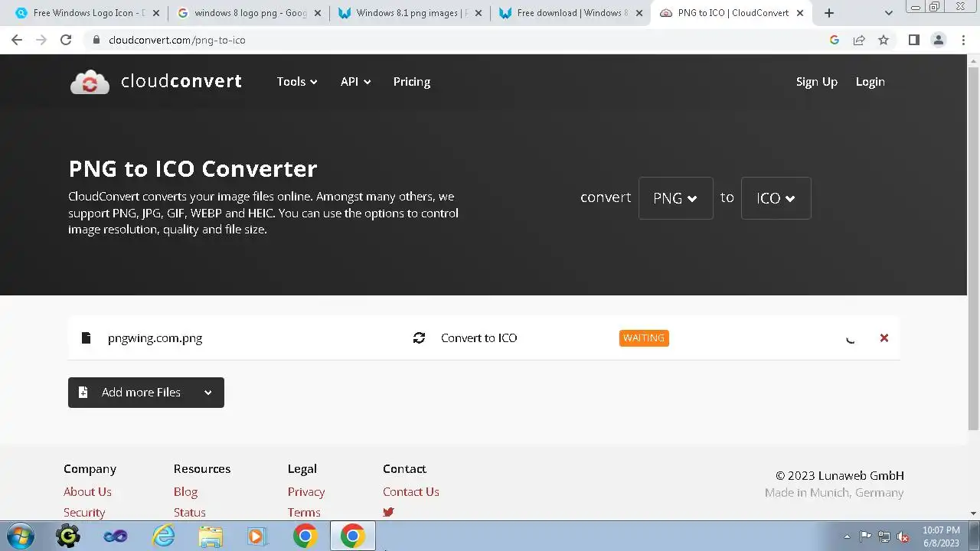
Task: Click the share page icon
Action: coord(859,40)
